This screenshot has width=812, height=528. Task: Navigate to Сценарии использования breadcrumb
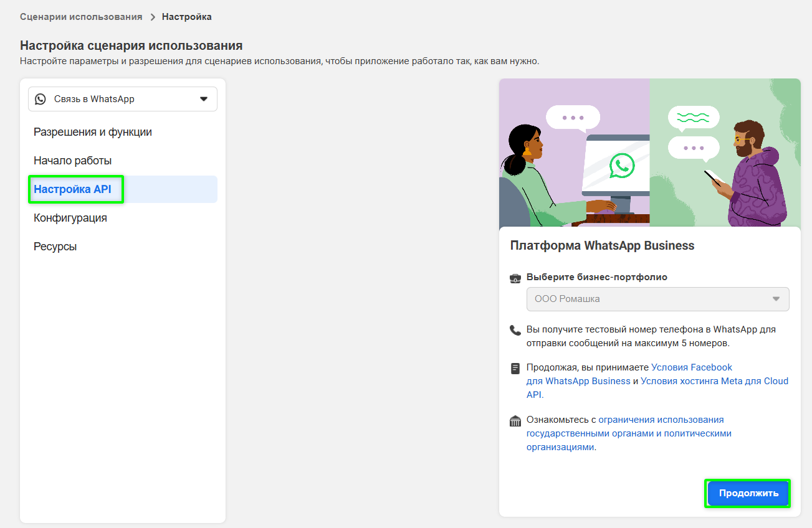81,17
